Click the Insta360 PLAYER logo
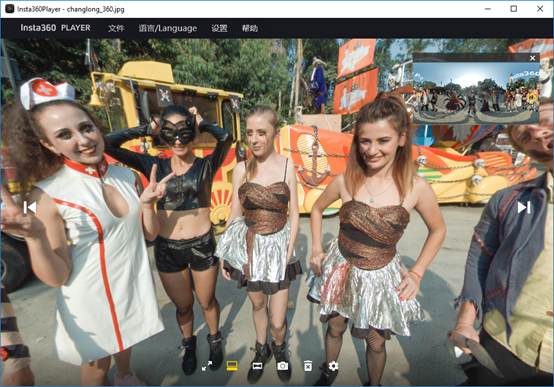554x387 pixels. [55, 28]
